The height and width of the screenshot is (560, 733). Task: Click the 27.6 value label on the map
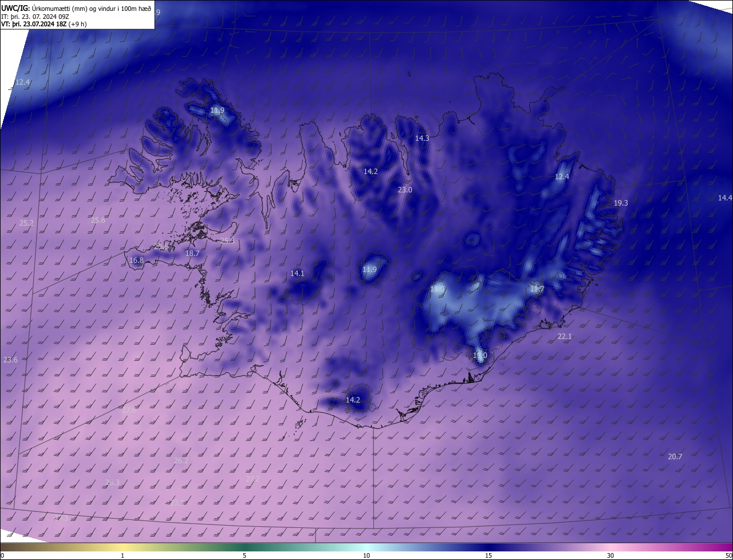(129, 411)
